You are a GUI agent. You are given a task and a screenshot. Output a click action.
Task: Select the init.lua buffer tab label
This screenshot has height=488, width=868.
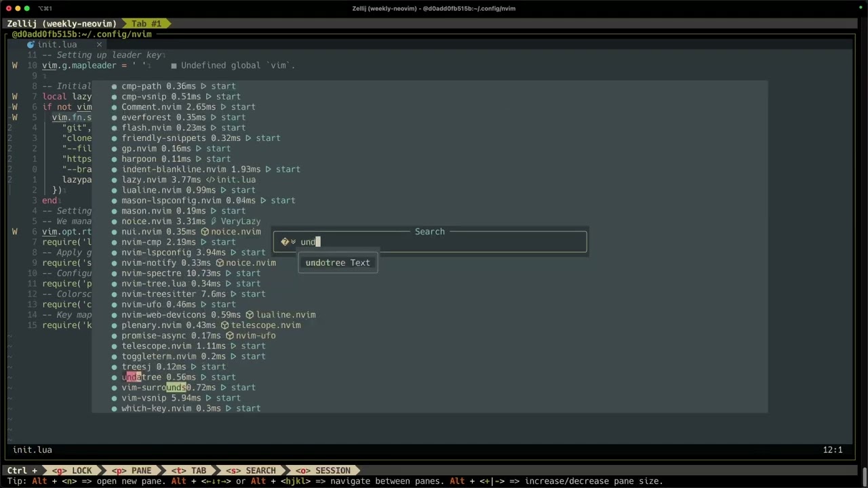(57, 45)
